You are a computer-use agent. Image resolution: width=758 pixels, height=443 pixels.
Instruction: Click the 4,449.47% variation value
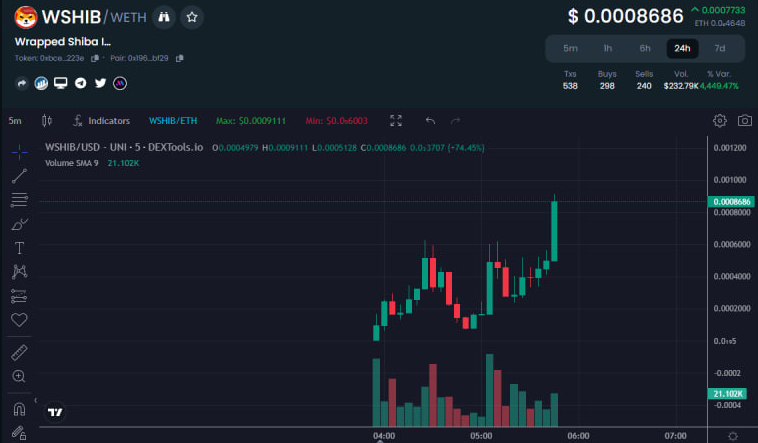719,86
